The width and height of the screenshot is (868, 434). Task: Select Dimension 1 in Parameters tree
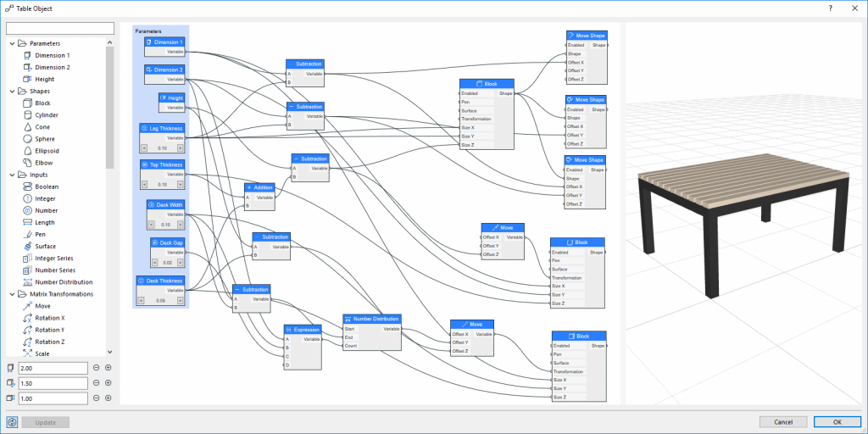(x=52, y=55)
